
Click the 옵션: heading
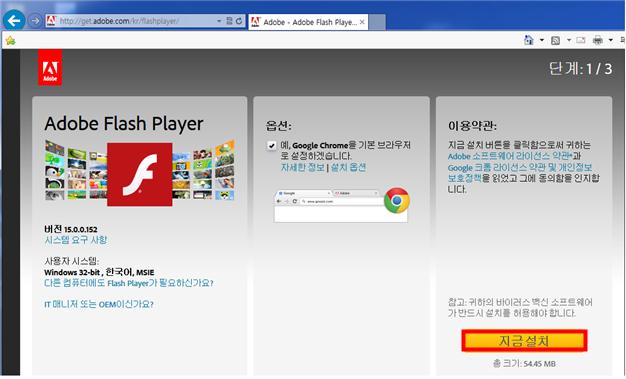279,126
